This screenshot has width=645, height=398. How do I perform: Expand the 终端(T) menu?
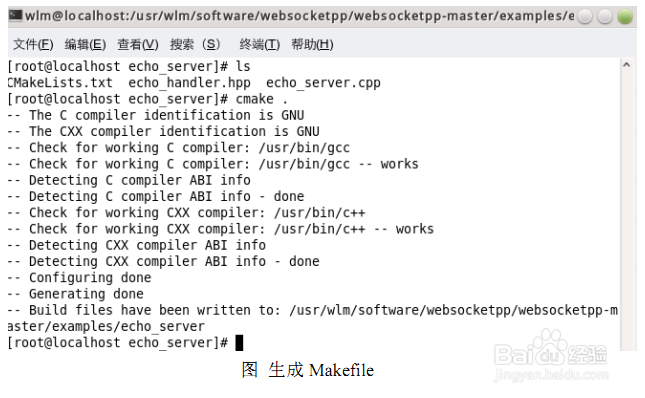(x=260, y=44)
